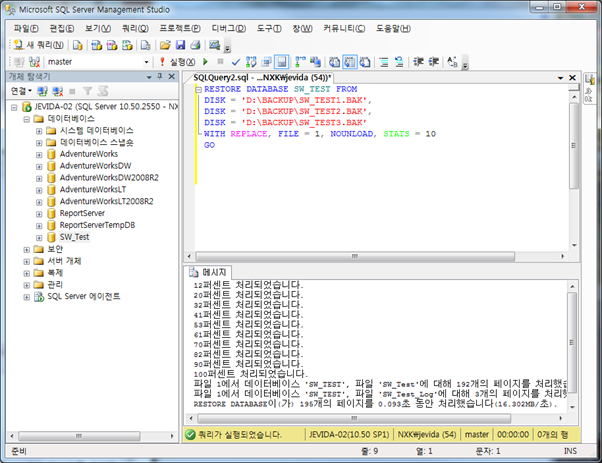Expand SQL Server 에이전트 node

click(x=26, y=297)
